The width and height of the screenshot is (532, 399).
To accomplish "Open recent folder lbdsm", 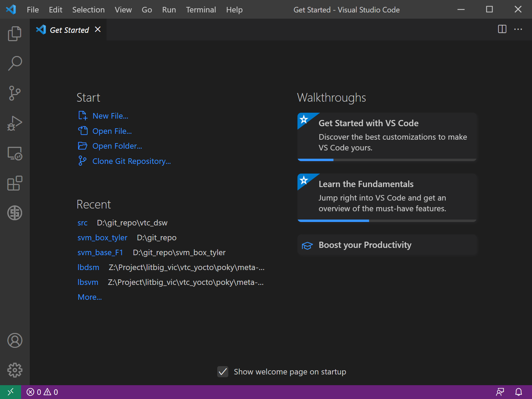I will tap(89, 268).
